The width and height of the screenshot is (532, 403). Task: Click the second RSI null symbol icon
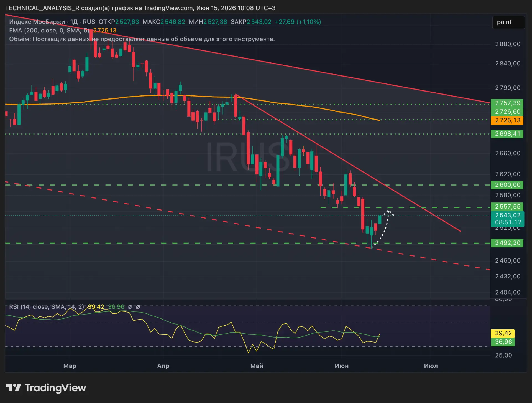pyautogui.click(x=138, y=307)
